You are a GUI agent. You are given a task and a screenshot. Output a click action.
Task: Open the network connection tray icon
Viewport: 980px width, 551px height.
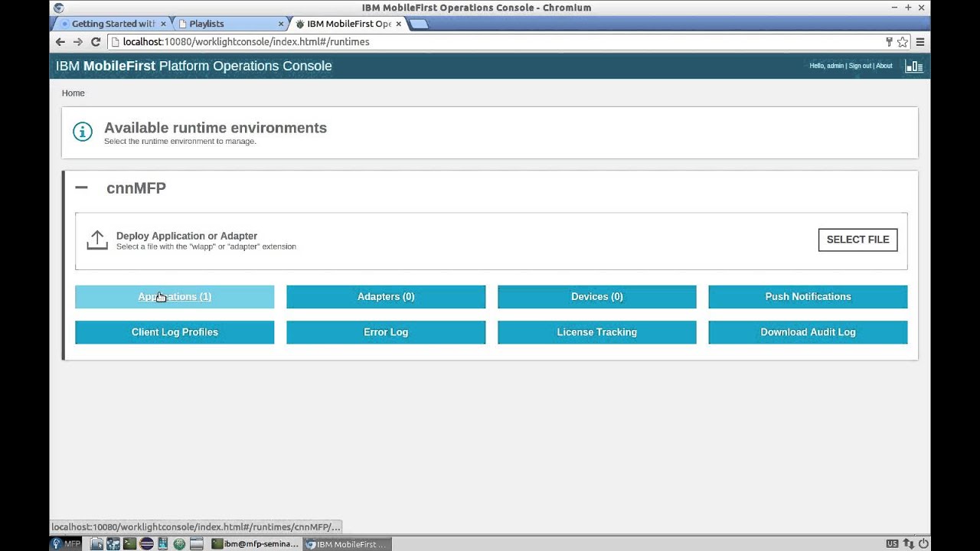coord(908,544)
